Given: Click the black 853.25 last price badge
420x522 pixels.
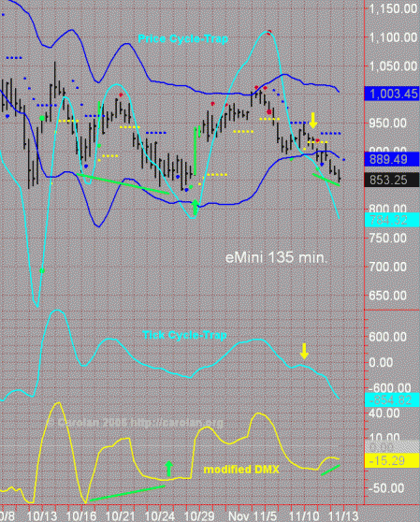Looking at the screenshot, I should (x=392, y=180).
